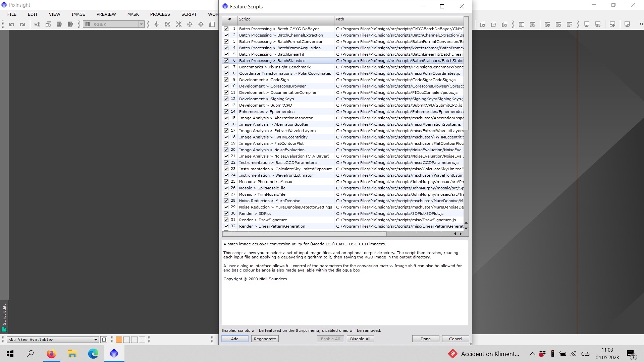The image size is (644, 362).
Task: Click the crosshair icon right of RGB/K
Action: pyautogui.click(x=157, y=24)
